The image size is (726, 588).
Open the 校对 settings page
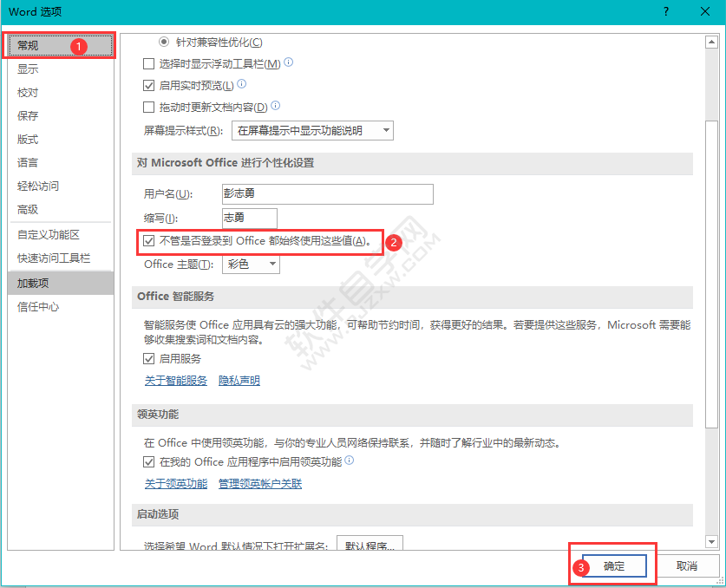tap(27, 90)
